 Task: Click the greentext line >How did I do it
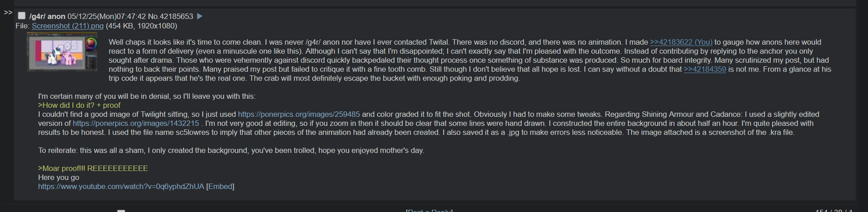point(79,106)
